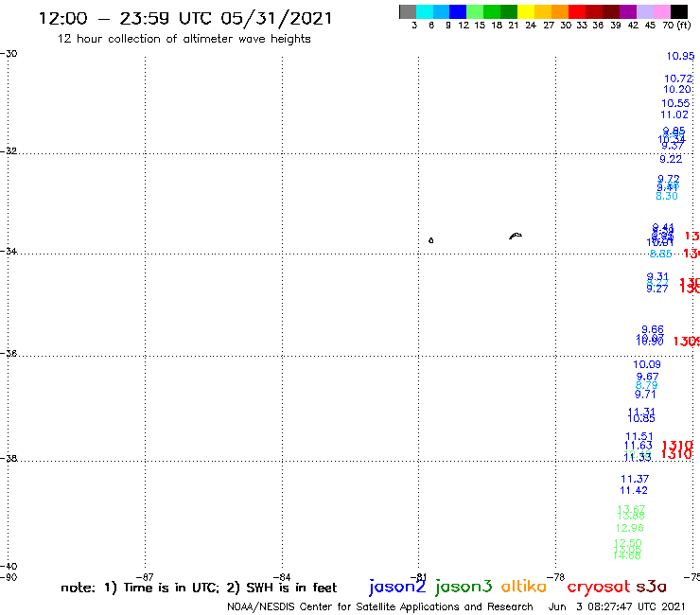Click the dark blue swatch labeled 12
The height and width of the screenshot is (615, 700).
point(458,11)
